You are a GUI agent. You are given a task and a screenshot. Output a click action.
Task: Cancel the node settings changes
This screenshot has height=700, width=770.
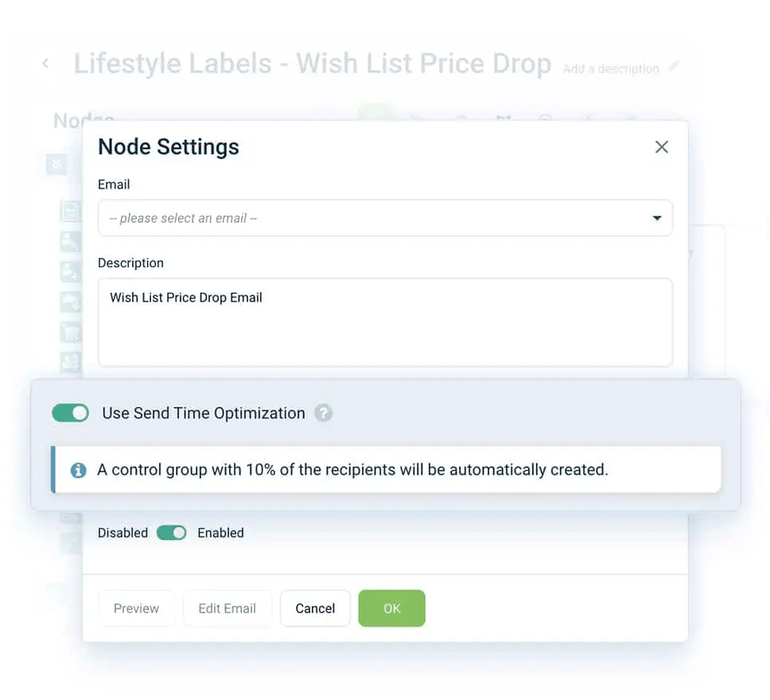[315, 609]
